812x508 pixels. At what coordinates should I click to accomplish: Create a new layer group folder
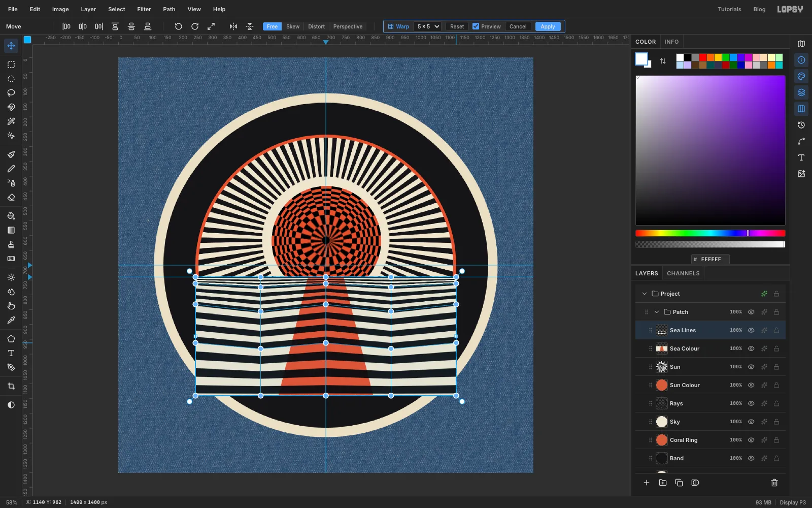[663, 483]
